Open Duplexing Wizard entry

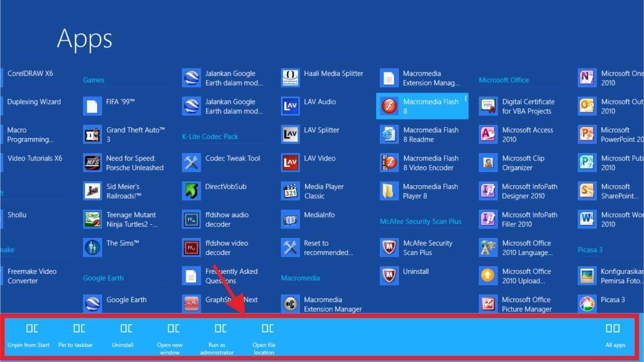pos(34,102)
